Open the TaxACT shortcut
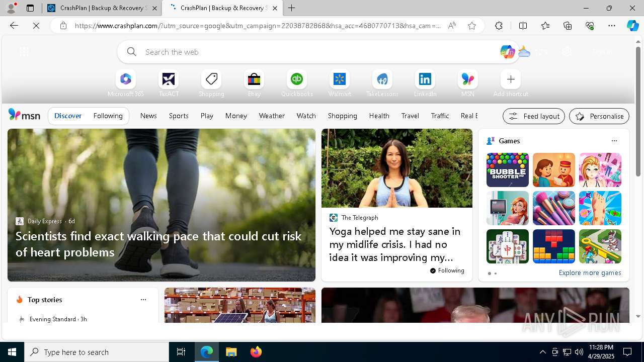The image size is (644, 362). pos(169,83)
